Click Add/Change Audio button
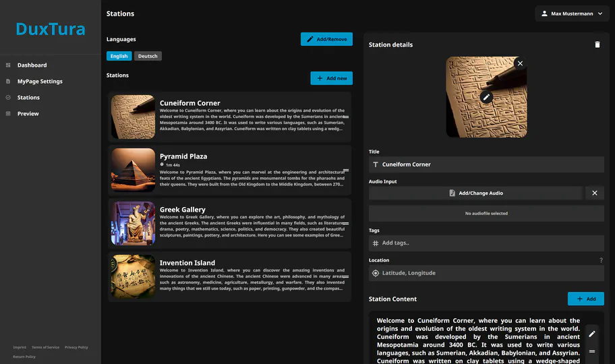 tap(475, 193)
